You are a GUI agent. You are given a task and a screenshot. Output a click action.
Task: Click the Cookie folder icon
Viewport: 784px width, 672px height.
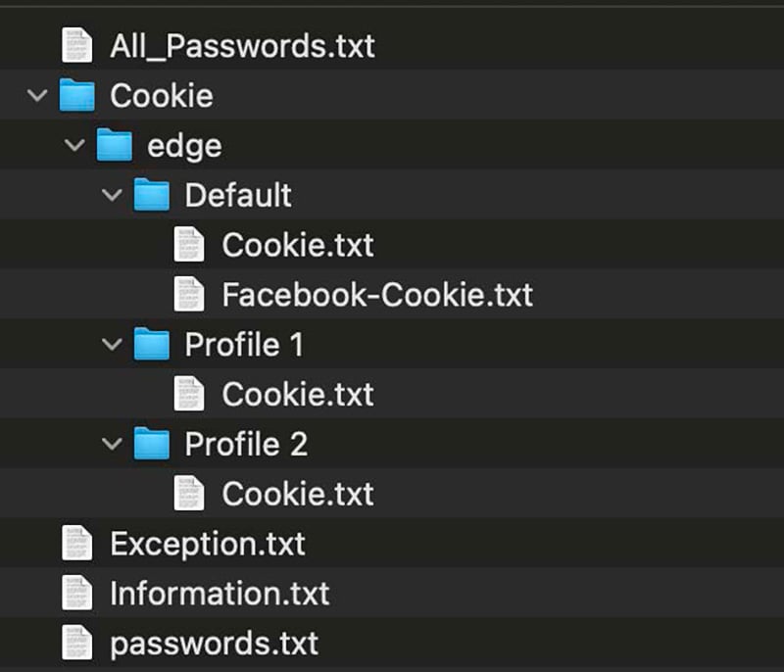click(76, 96)
